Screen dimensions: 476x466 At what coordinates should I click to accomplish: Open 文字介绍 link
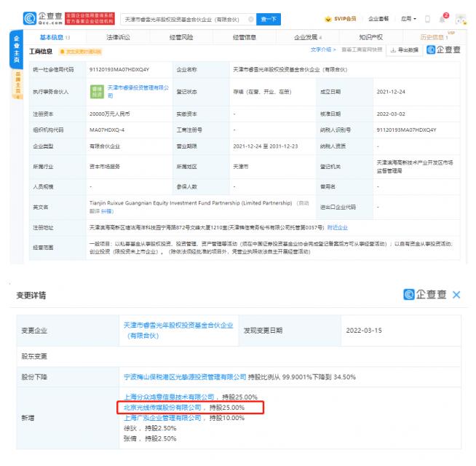(x=323, y=50)
